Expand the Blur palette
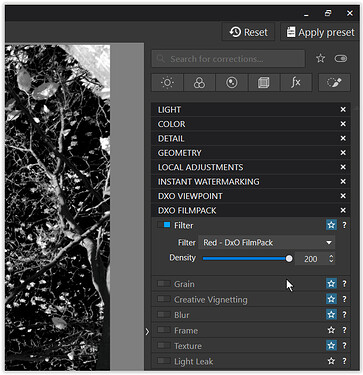The image size is (363, 375). click(x=182, y=315)
